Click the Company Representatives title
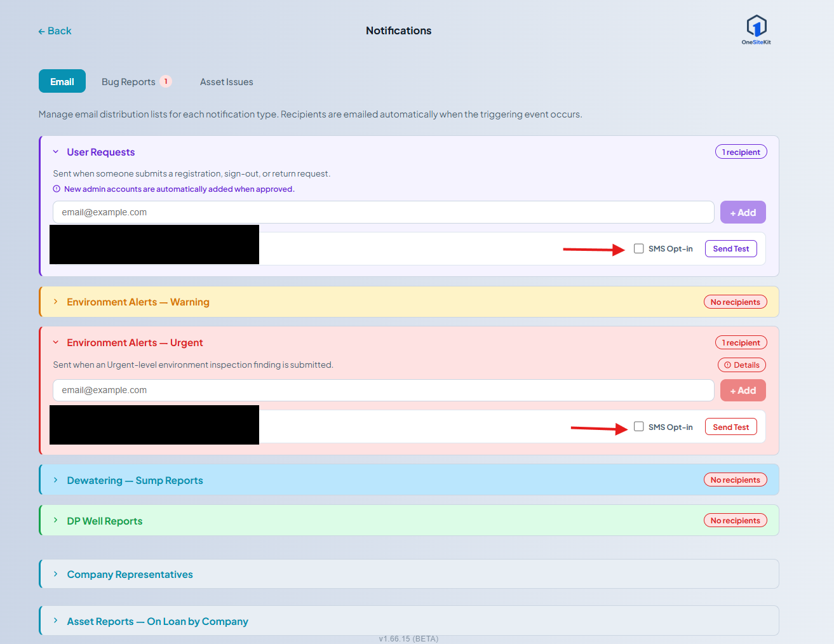 click(130, 575)
